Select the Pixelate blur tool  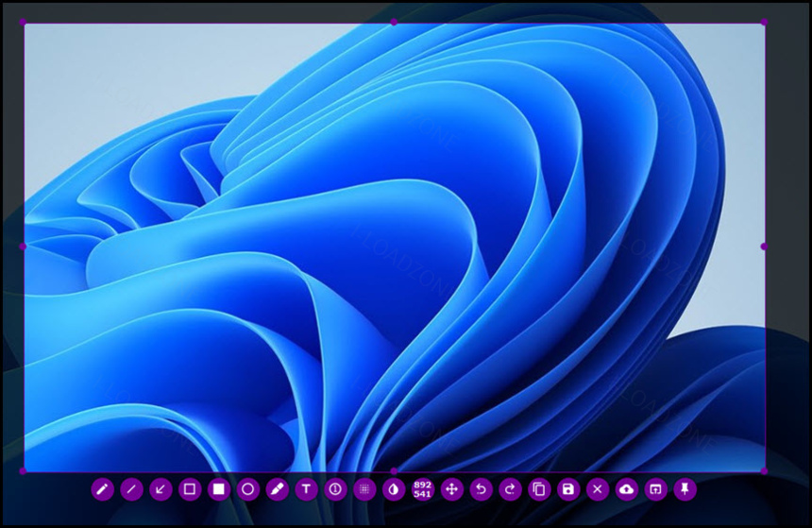pos(364,489)
